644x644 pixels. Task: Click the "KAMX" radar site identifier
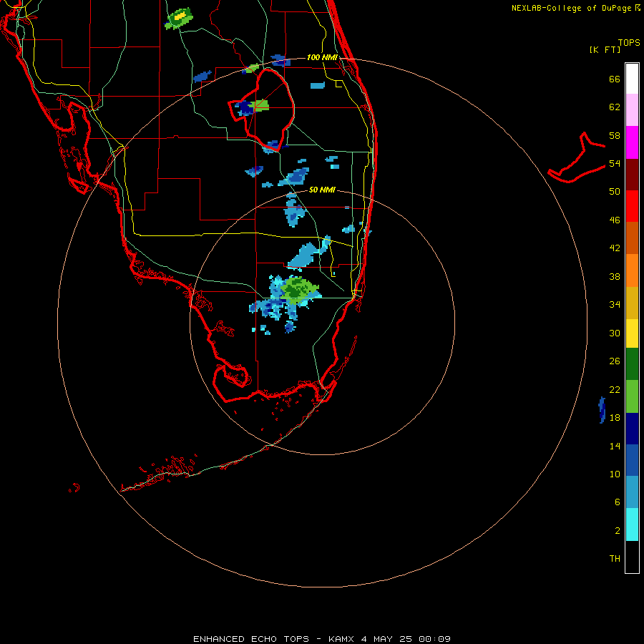point(341,639)
